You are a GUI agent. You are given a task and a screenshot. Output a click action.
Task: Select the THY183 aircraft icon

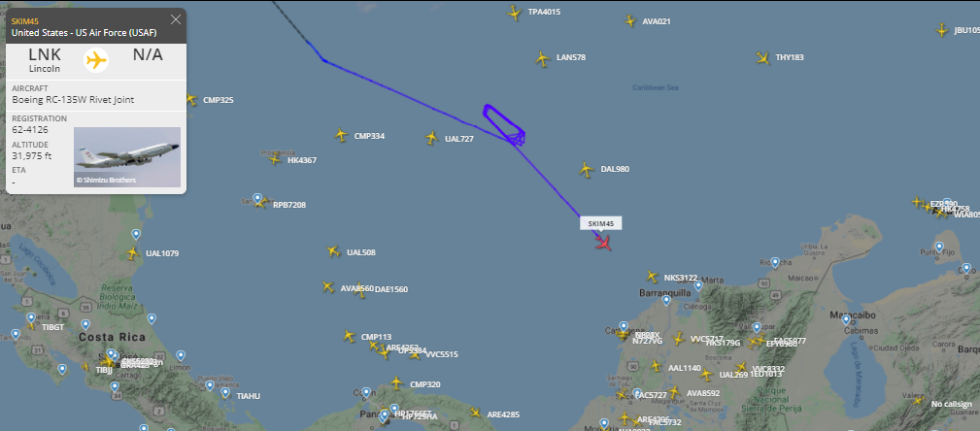click(x=762, y=57)
